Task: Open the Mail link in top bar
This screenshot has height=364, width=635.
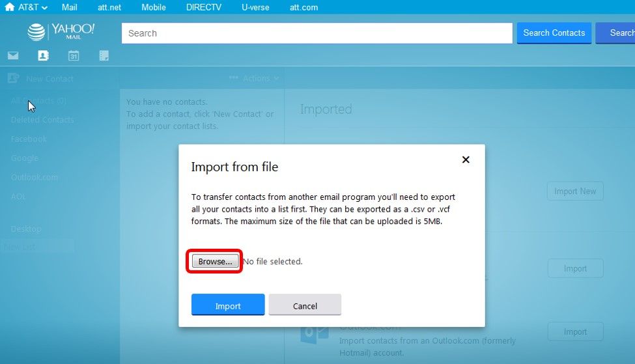Action: tap(69, 7)
